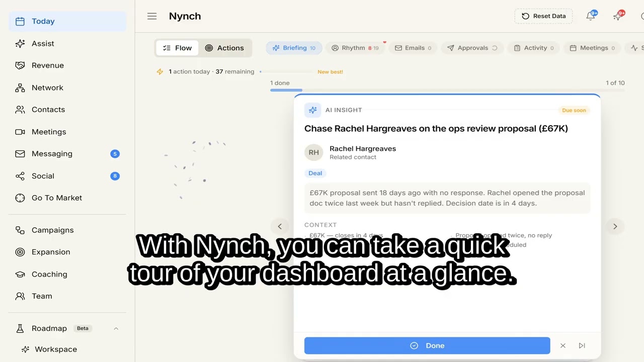
Task: Click the Workspace sparkle icon
Action: click(x=25, y=349)
